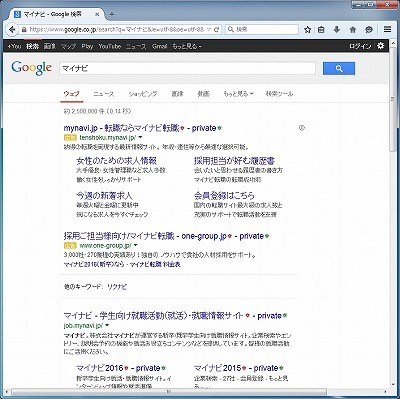This screenshot has height=399, width=400.
Task: Open YouTube from Google top bar
Action: (x=110, y=46)
